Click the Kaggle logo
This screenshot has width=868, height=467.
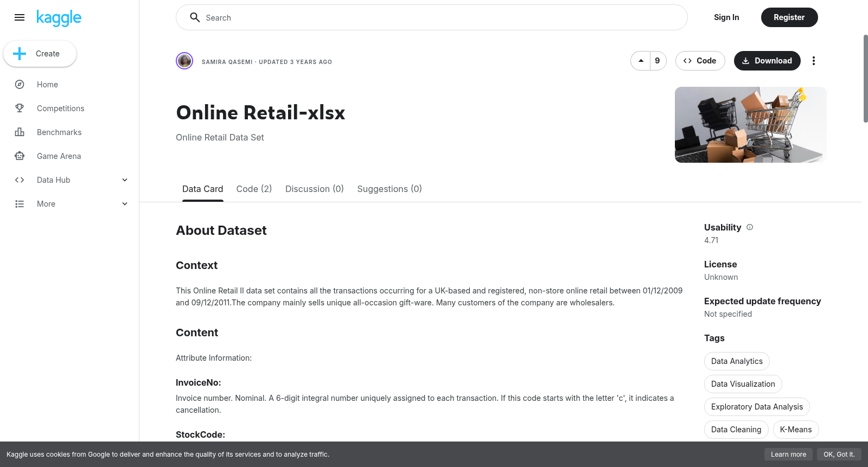click(59, 18)
